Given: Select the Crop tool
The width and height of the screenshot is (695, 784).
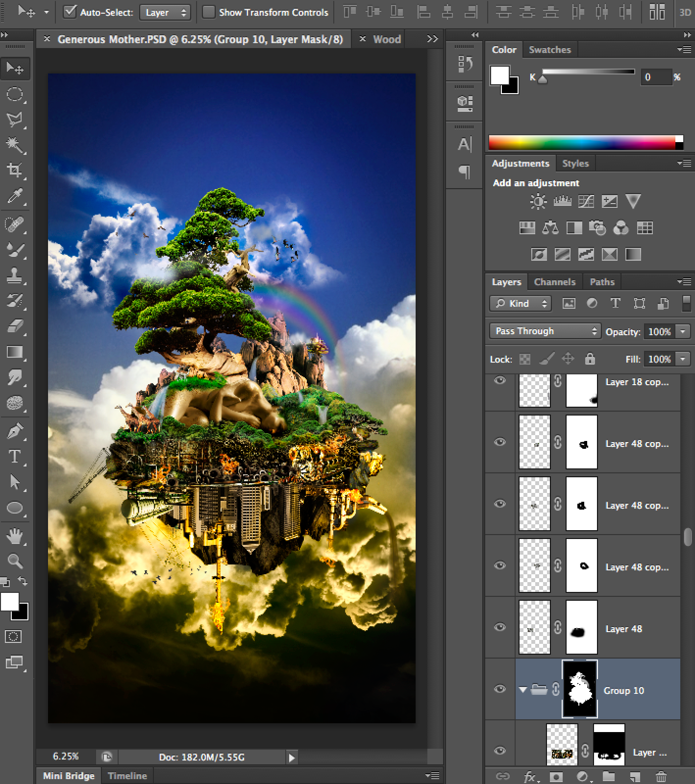Looking at the screenshot, I should coord(15,170).
